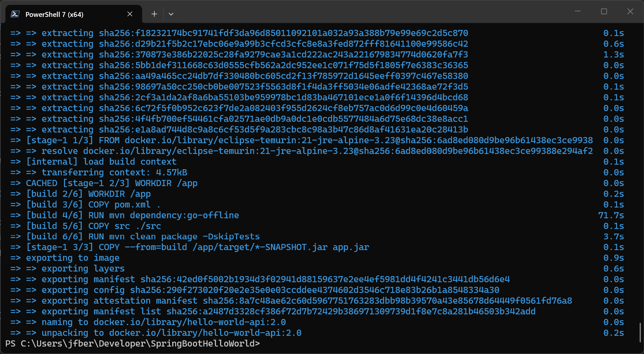Click the 'naming to docker.io/library/hello-world-api:2.0' text
This screenshot has width=644, height=354.
(x=162, y=322)
